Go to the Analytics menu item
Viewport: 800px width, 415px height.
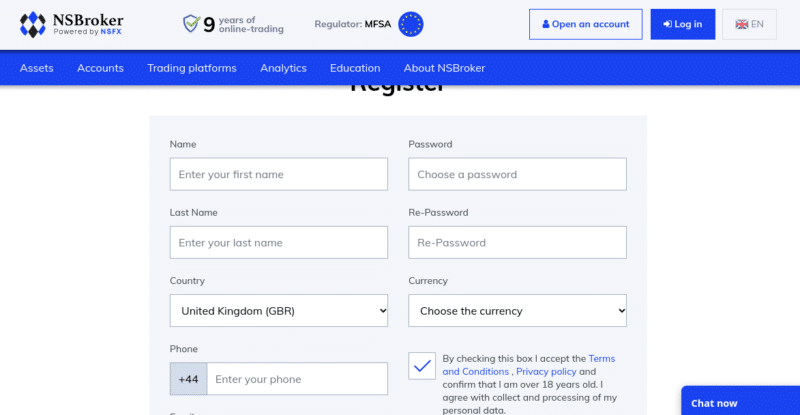point(283,68)
